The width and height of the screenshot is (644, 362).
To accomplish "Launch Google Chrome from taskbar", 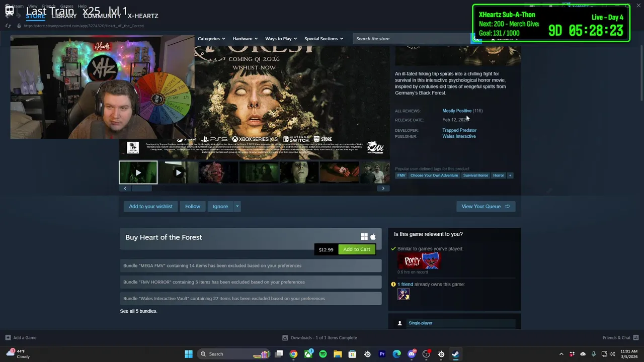I will [293, 354].
